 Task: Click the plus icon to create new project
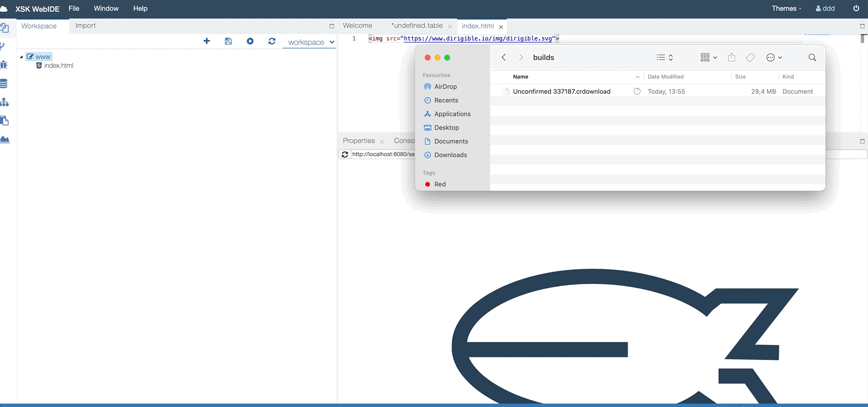tap(207, 41)
